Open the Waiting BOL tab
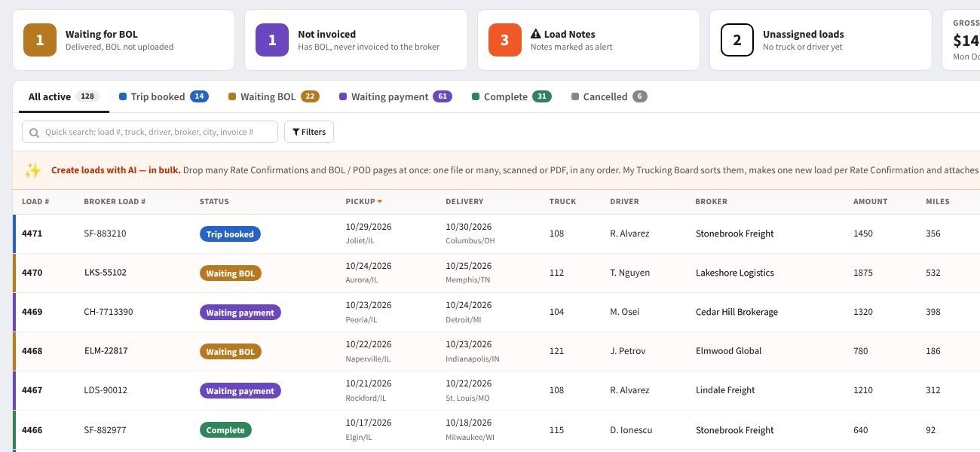 [x=274, y=96]
